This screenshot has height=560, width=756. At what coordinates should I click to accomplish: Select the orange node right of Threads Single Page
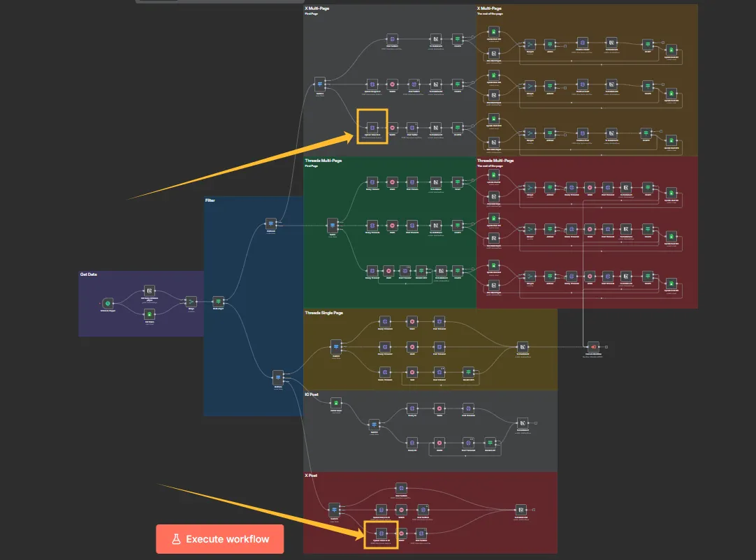click(593, 346)
